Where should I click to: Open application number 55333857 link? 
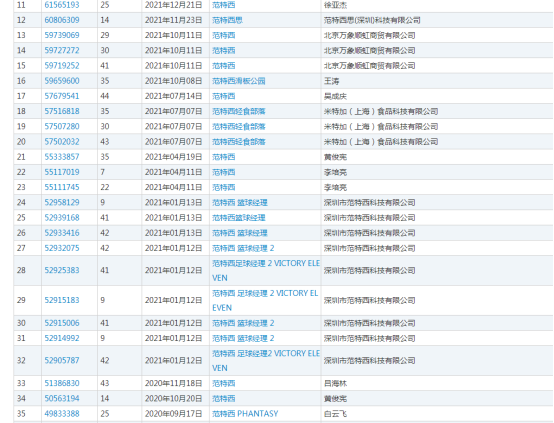click(x=62, y=157)
